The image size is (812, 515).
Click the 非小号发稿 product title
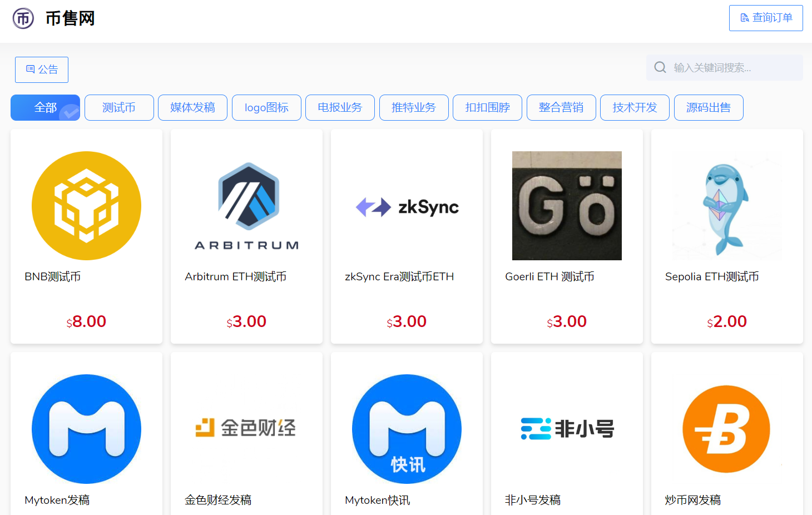click(533, 500)
